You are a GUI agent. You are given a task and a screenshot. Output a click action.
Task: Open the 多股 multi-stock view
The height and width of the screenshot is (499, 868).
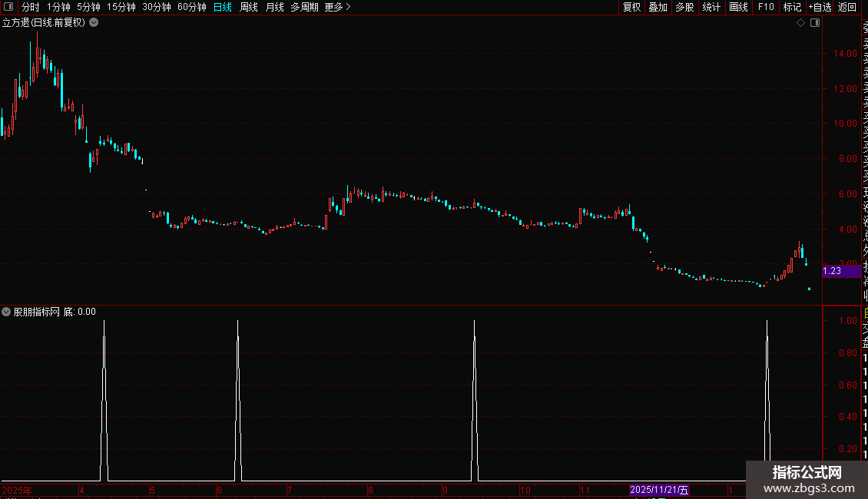pyautogui.click(x=684, y=7)
